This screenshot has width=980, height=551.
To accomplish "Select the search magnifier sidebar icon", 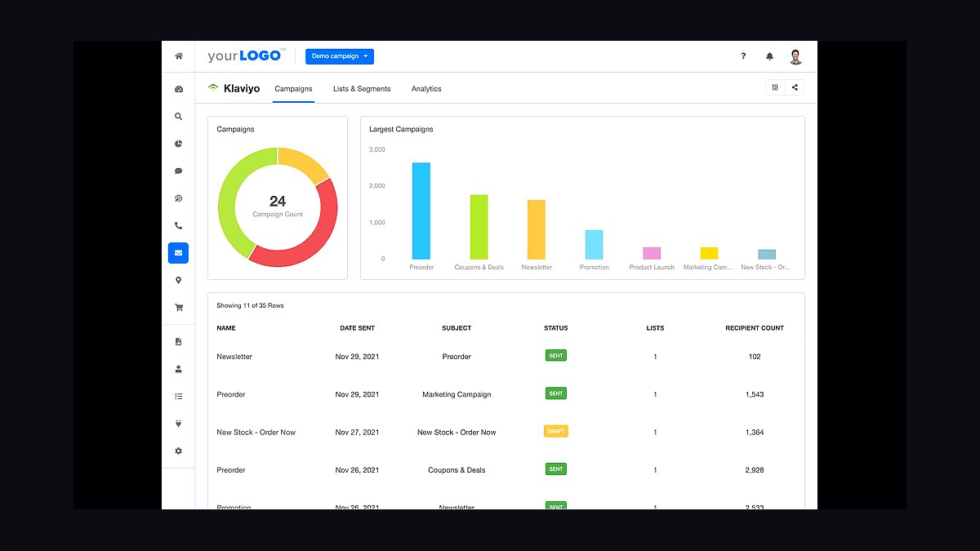I will click(x=178, y=117).
